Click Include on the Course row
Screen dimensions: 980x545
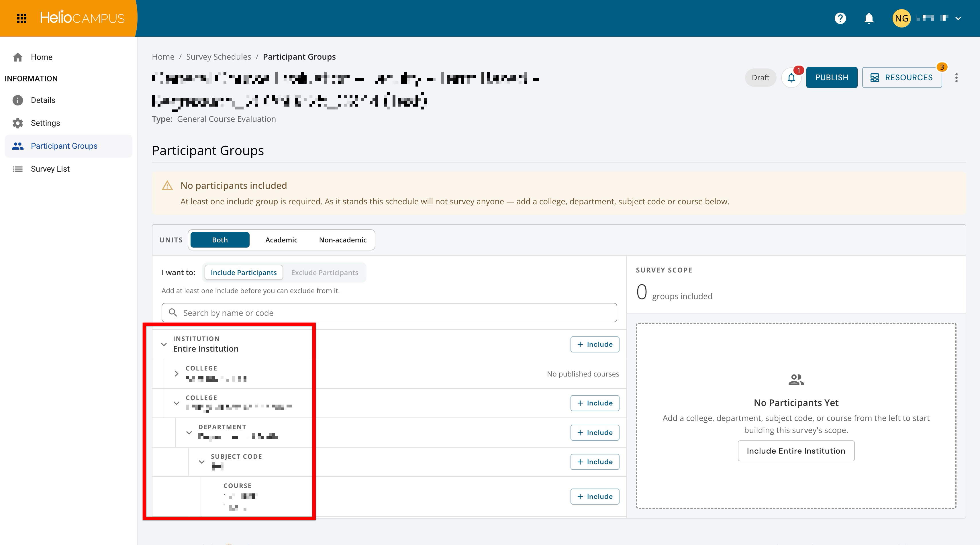click(595, 496)
